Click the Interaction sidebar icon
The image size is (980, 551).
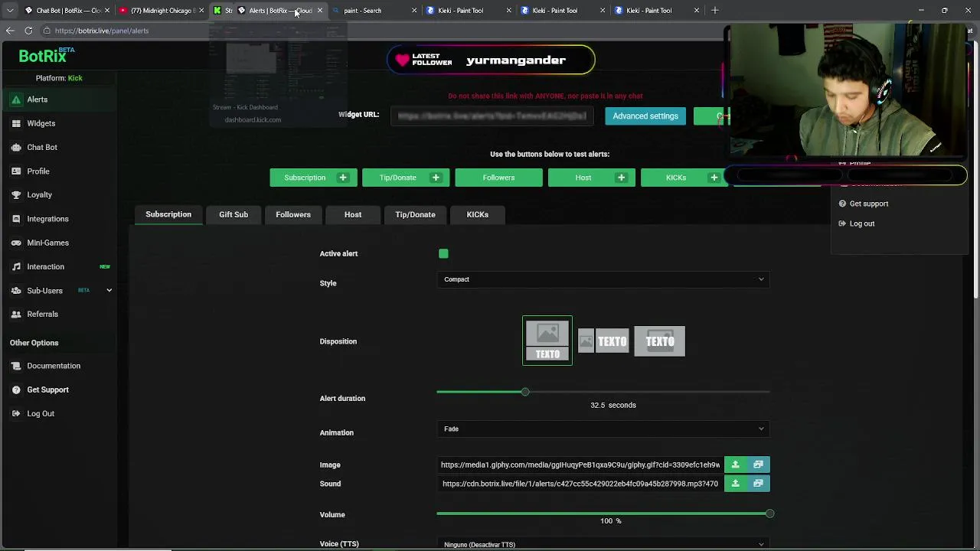[x=16, y=266]
